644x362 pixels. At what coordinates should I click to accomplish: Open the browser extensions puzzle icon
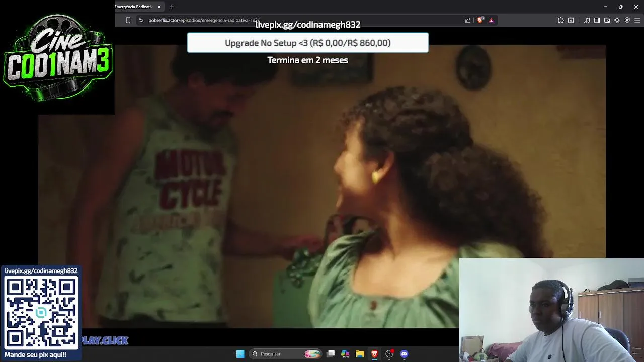561,20
